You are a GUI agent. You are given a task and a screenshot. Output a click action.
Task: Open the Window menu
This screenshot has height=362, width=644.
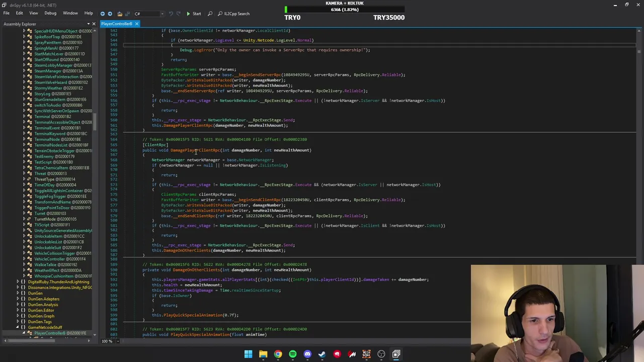70,13
